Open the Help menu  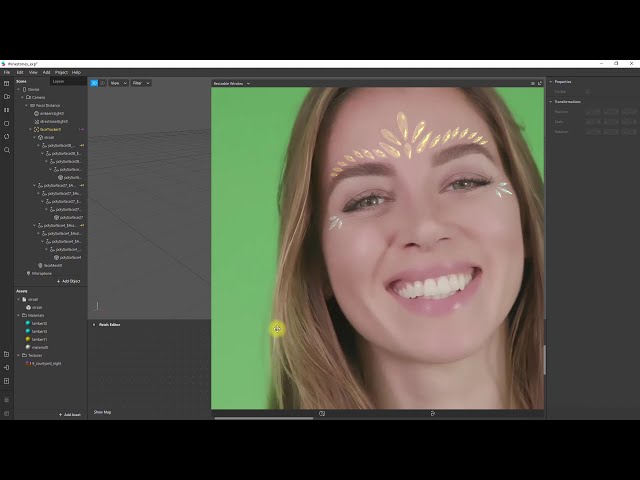pyautogui.click(x=76, y=72)
